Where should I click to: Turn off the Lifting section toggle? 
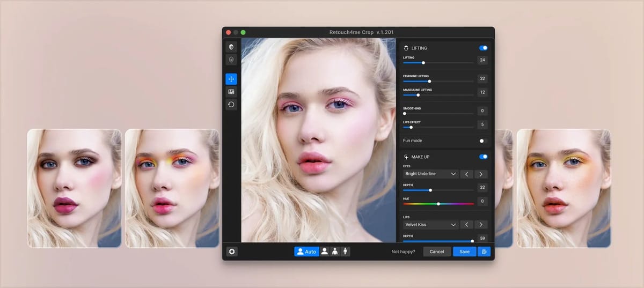pos(483,48)
